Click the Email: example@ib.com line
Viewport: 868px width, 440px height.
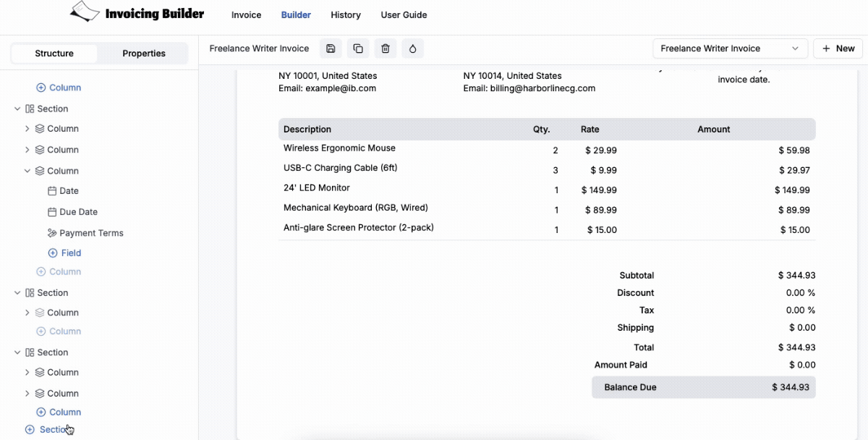(x=327, y=88)
